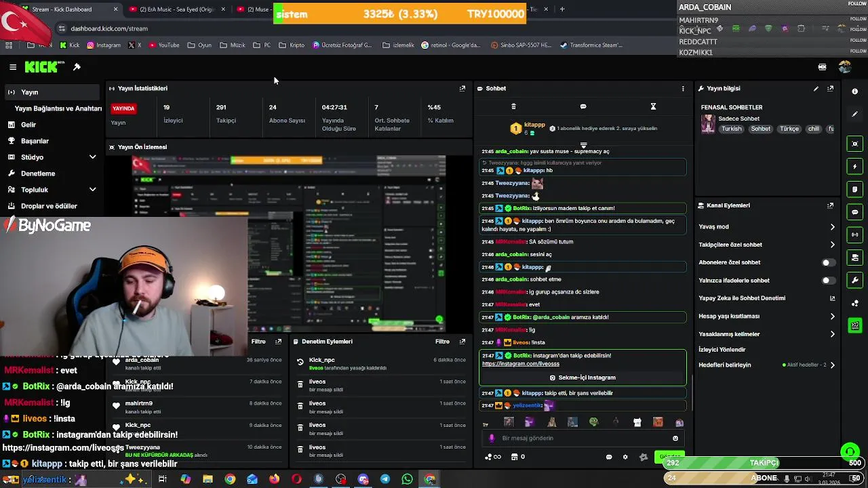Open Opera from the Windows taskbar
868x488 pixels.
(296, 479)
